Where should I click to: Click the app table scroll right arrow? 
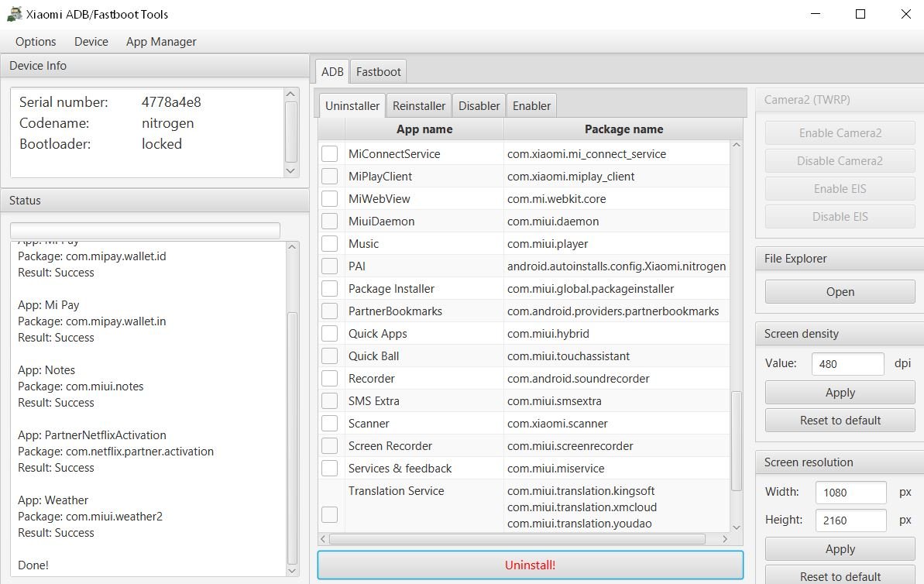(725, 538)
